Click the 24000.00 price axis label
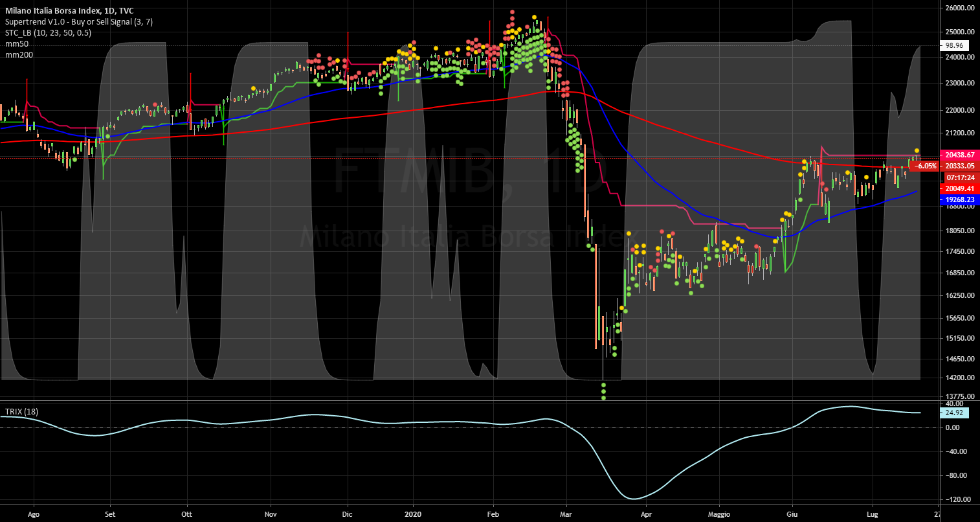 [x=960, y=57]
